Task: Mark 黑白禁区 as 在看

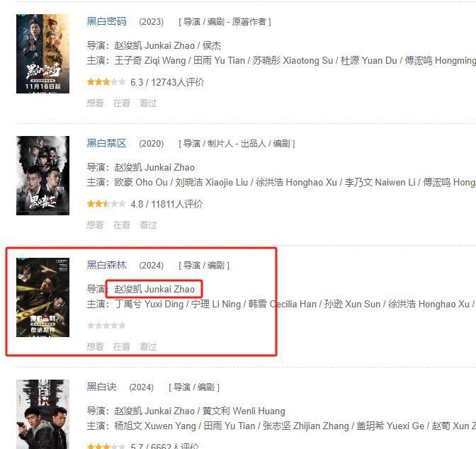Action: coord(122,225)
